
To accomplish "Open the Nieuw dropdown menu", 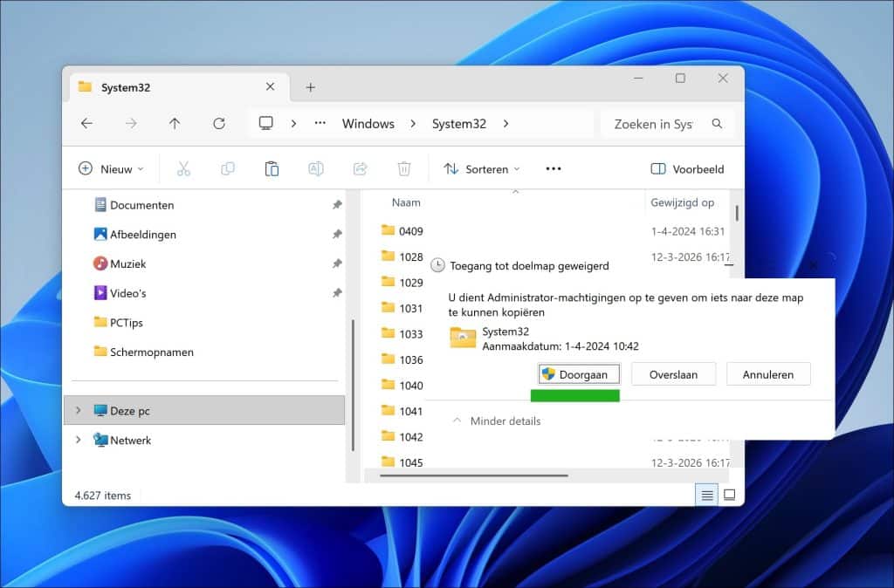I will 111,168.
